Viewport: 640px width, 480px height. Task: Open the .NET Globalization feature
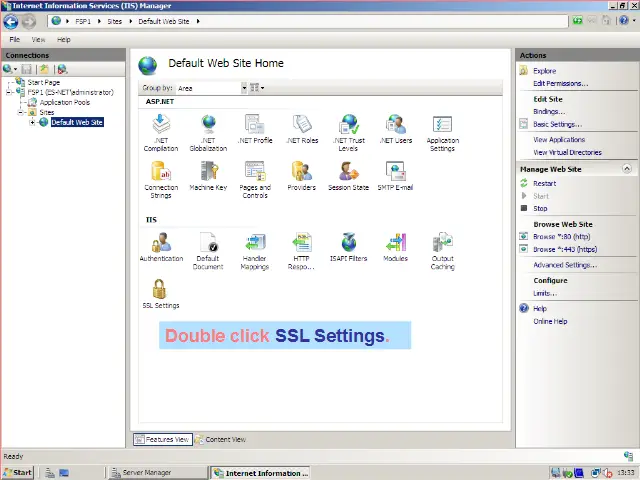208,133
